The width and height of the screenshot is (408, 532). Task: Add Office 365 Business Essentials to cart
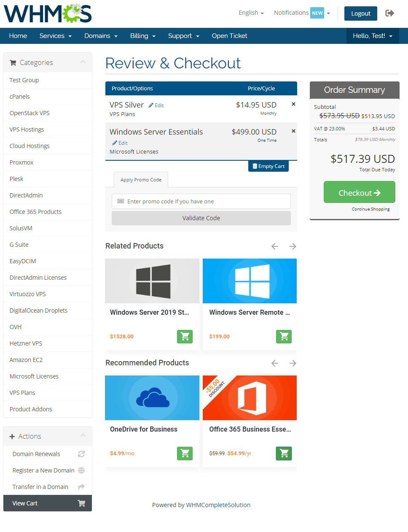click(x=284, y=454)
